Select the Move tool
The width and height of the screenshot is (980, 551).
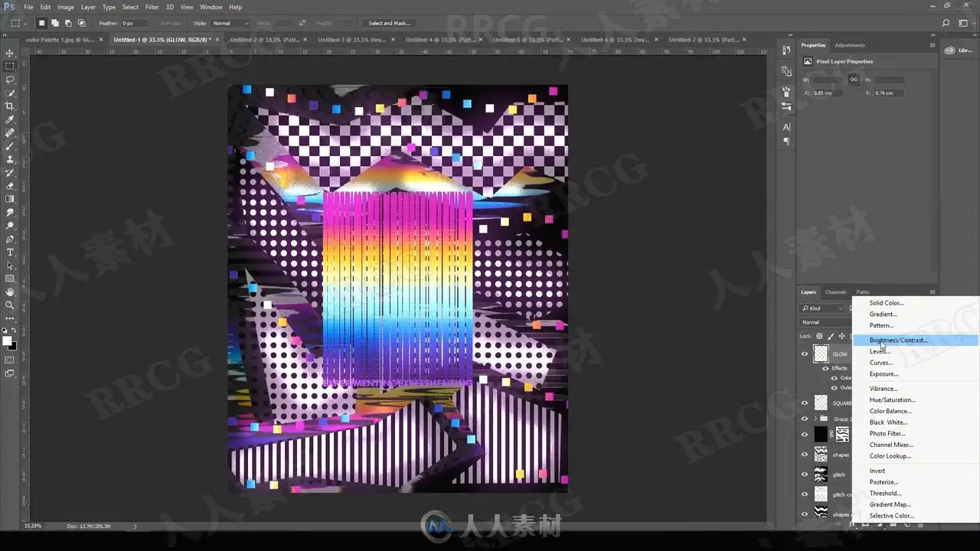point(10,53)
